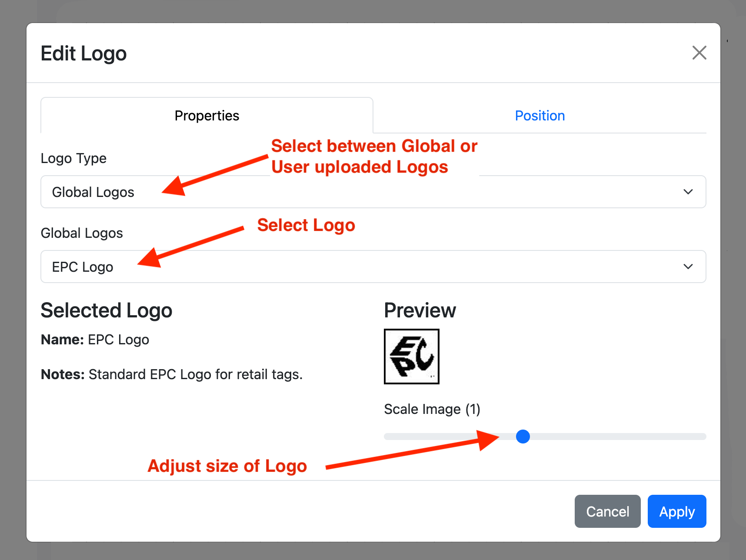Select the Properties tab

tap(207, 116)
